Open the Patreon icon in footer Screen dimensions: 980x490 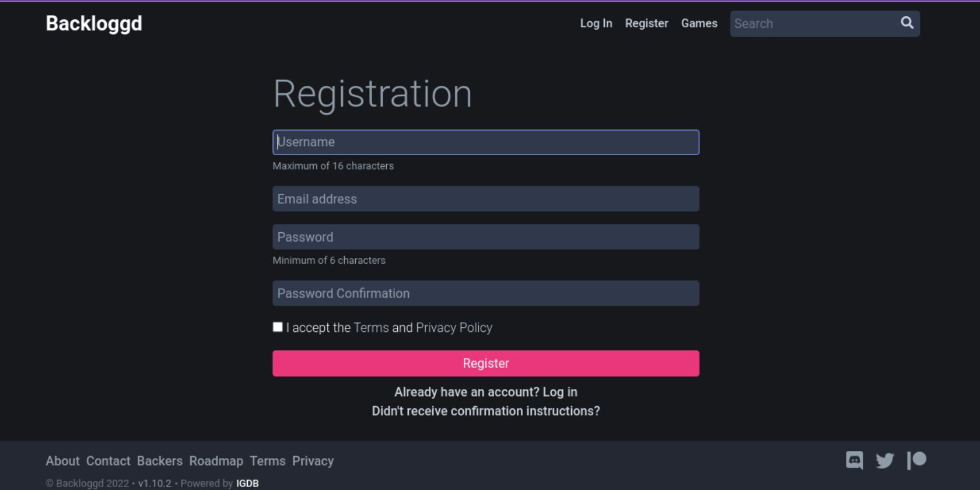(917, 460)
